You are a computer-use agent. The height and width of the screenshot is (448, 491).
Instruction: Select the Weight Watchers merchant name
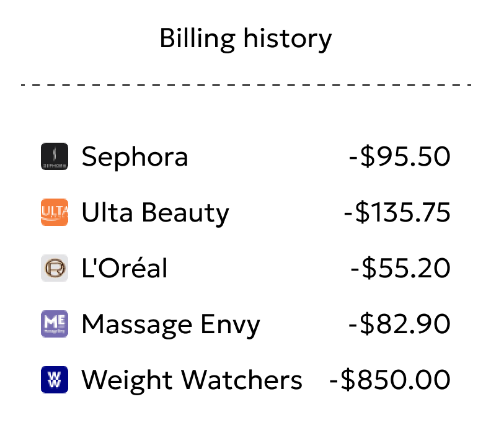[192, 380]
